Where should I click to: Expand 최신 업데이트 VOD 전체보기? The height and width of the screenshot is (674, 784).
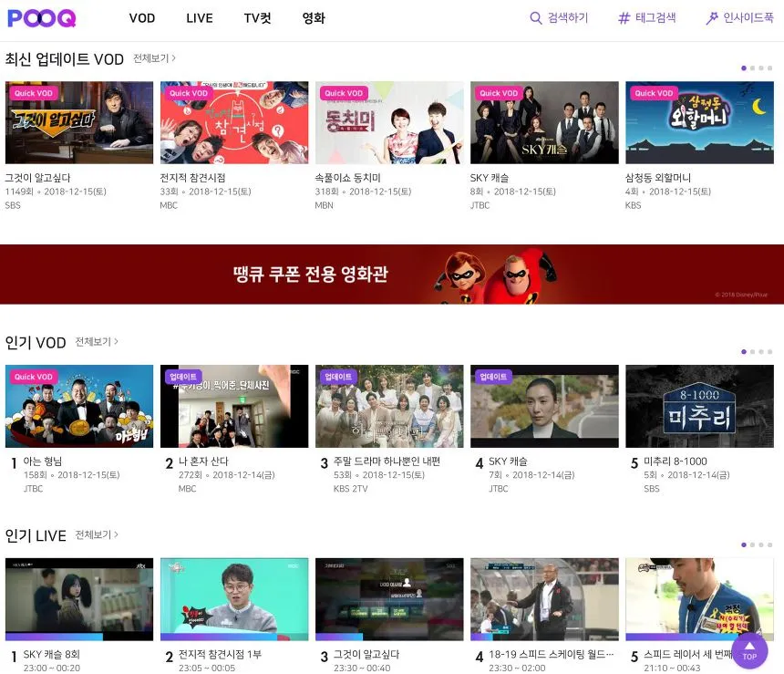click(154, 58)
